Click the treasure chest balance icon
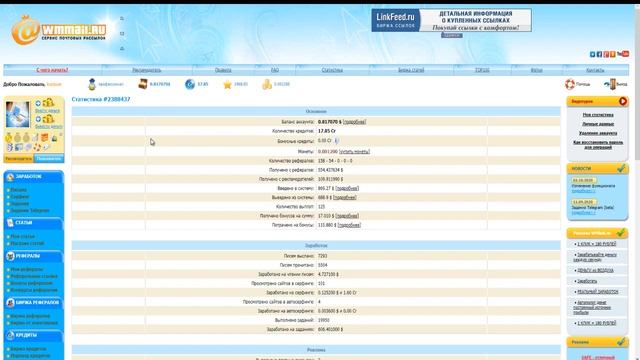 point(142,84)
